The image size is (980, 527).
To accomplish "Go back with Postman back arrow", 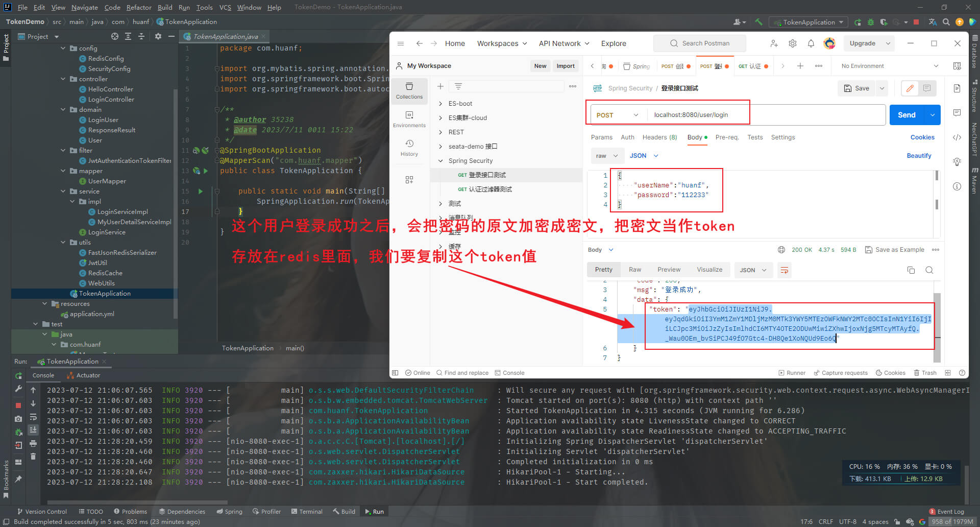I will pyautogui.click(x=419, y=43).
